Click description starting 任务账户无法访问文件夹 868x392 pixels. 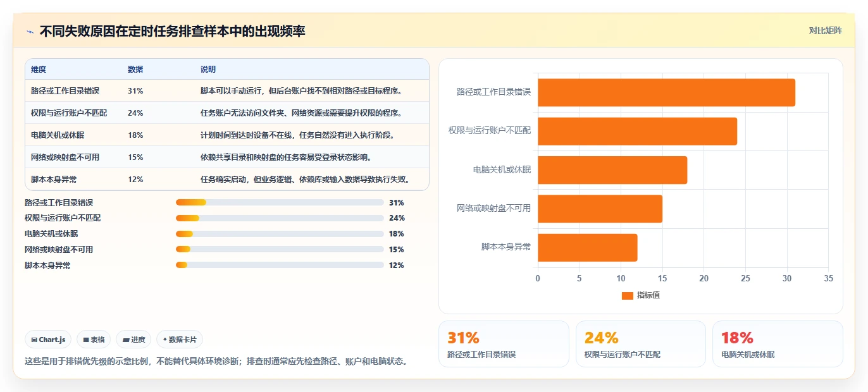tap(302, 113)
